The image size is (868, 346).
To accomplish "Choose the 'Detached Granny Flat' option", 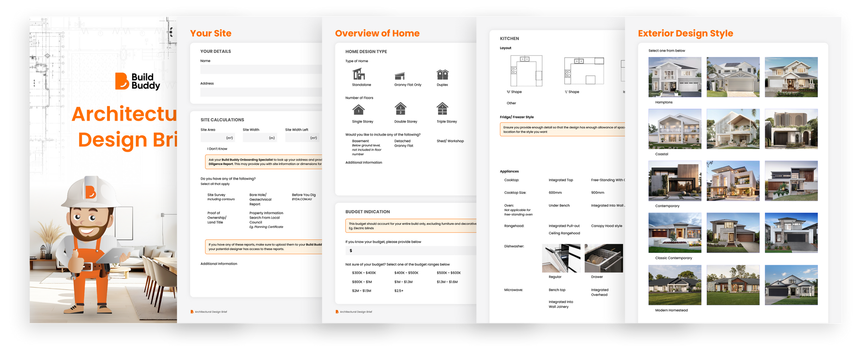I will point(403,143).
